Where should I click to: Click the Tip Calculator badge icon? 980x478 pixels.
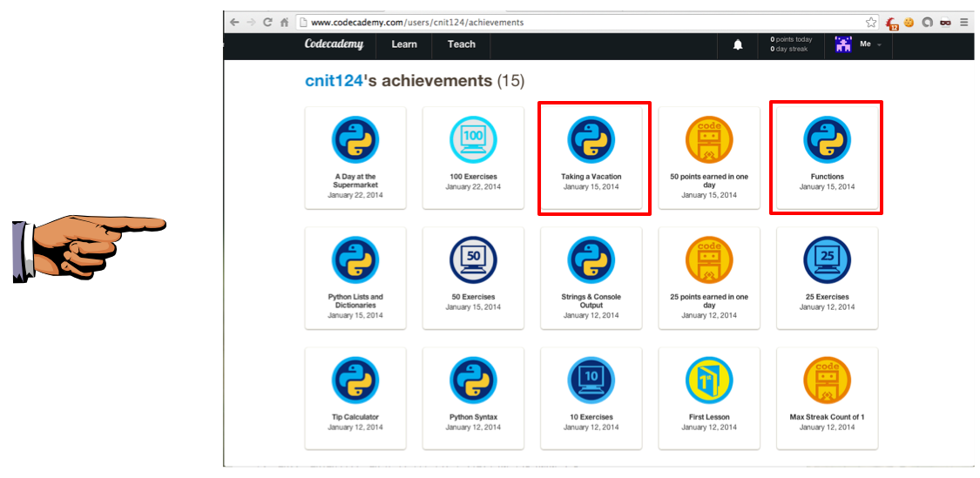coord(355,380)
